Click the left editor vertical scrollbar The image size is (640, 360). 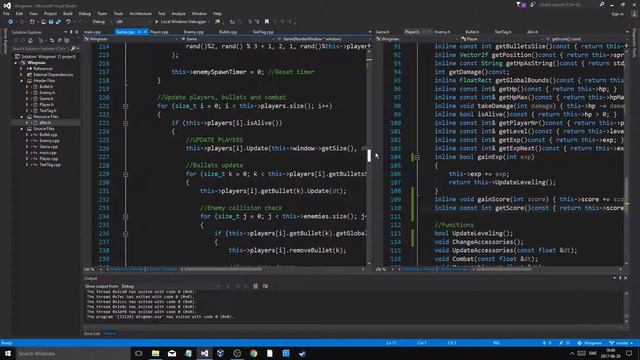(x=369, y=155)
